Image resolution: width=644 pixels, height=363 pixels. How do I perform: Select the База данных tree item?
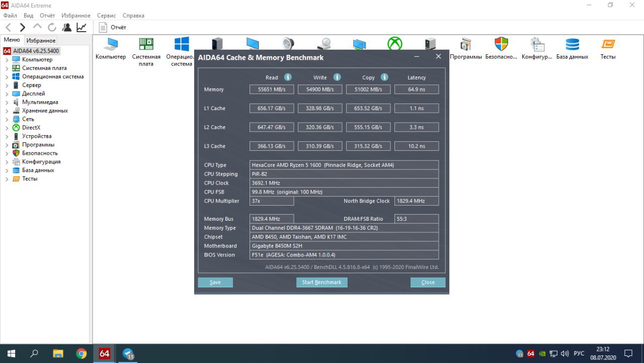38,170
